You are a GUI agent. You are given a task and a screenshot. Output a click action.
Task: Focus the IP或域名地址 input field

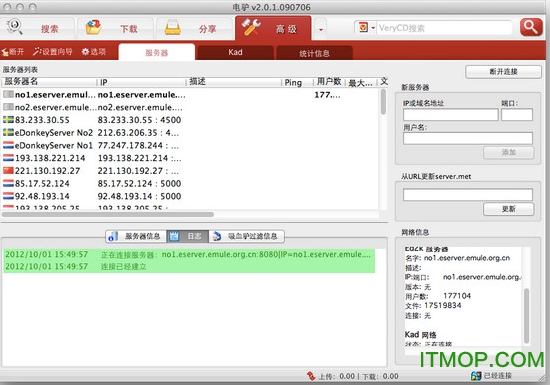click(451, 115)
